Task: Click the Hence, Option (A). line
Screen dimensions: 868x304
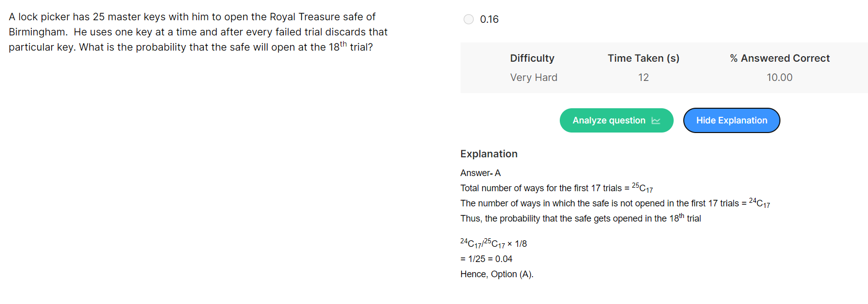Action: (497, 274)
